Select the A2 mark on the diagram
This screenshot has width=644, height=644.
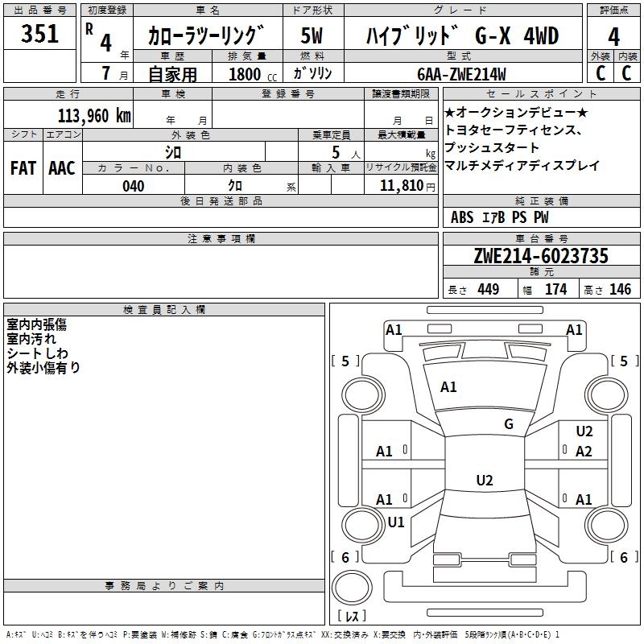(x=583, y=452)
